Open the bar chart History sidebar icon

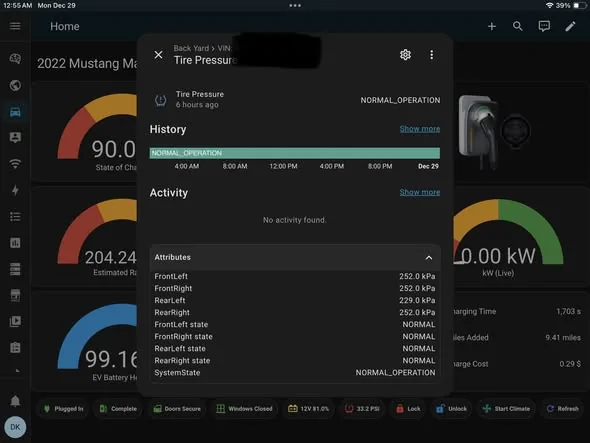(15, 243)
